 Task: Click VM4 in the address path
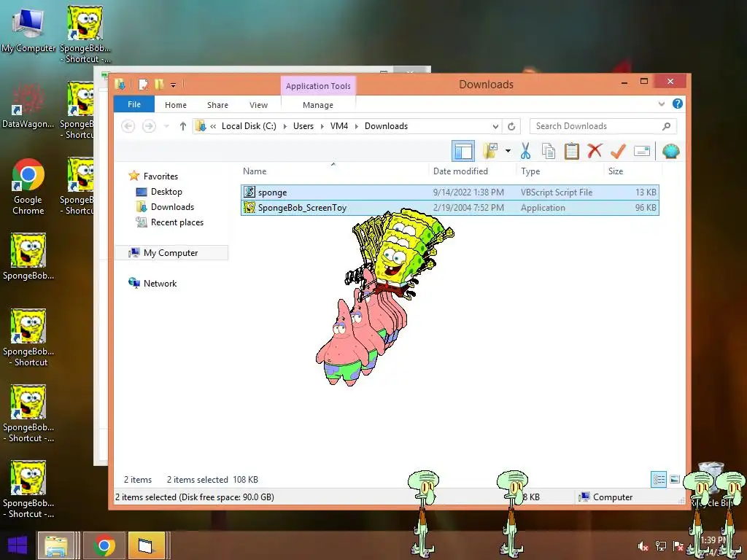[339, 126]
